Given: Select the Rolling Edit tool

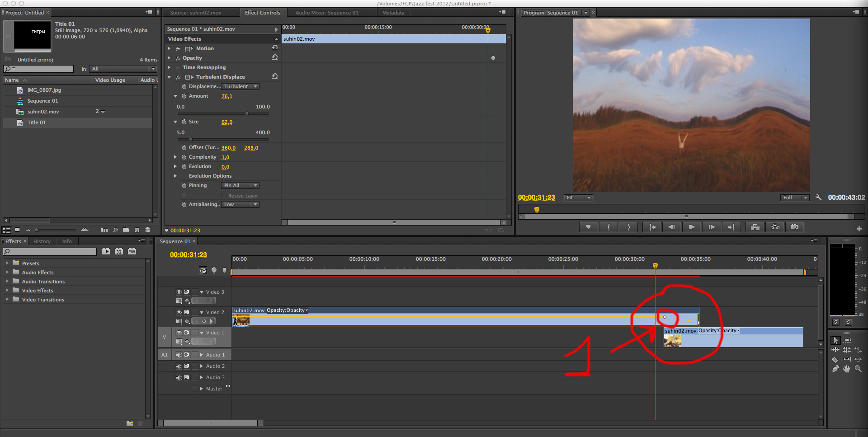Looking at the screenshot, I should point(847,350).
